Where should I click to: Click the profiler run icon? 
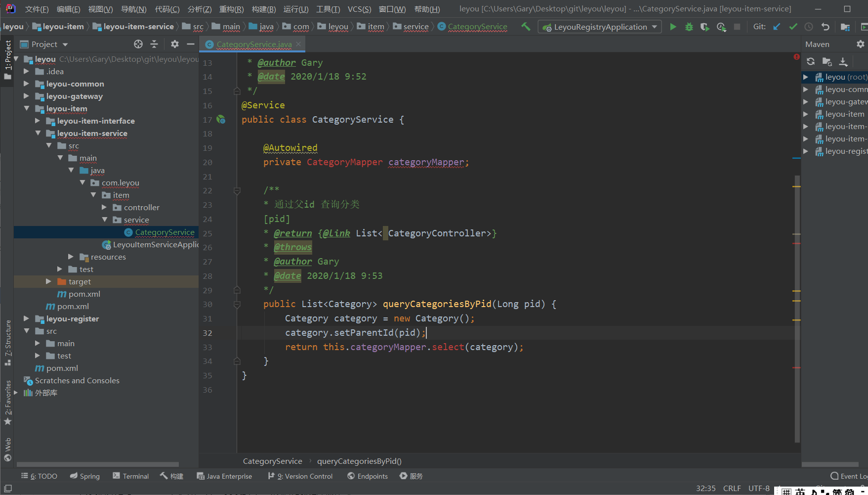coord(721,27)
